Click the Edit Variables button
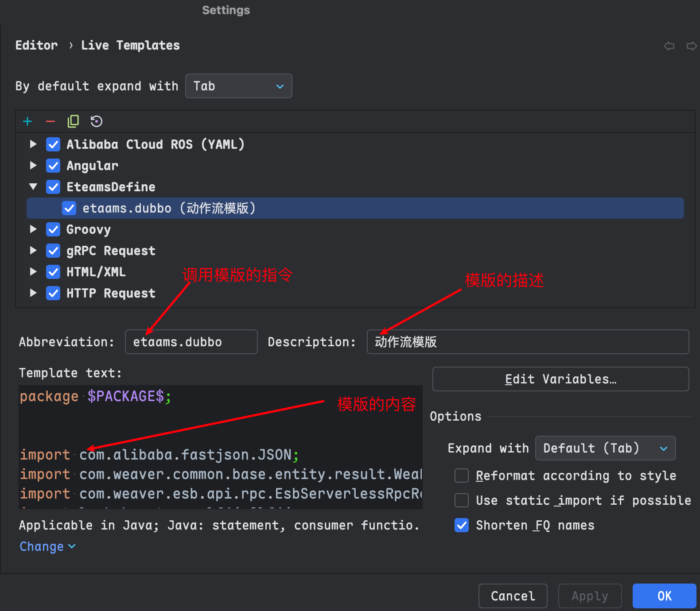Viewport: 700px width, 611px height. (x=560, y=379)
